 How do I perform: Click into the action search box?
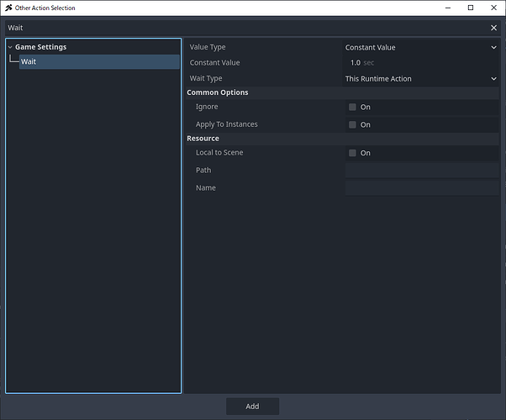coord(244,28)
